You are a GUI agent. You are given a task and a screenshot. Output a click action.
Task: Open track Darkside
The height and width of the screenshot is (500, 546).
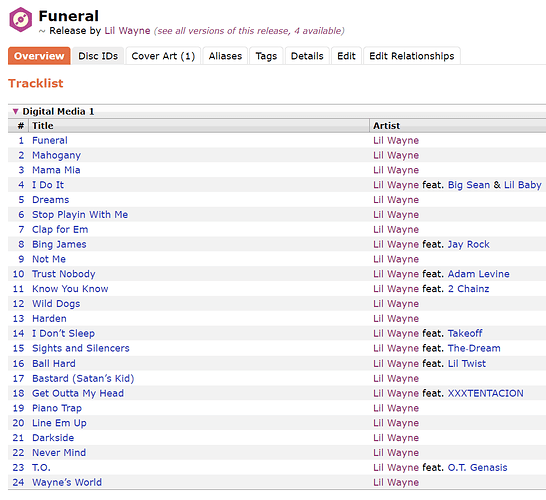[x=53, y=438]
